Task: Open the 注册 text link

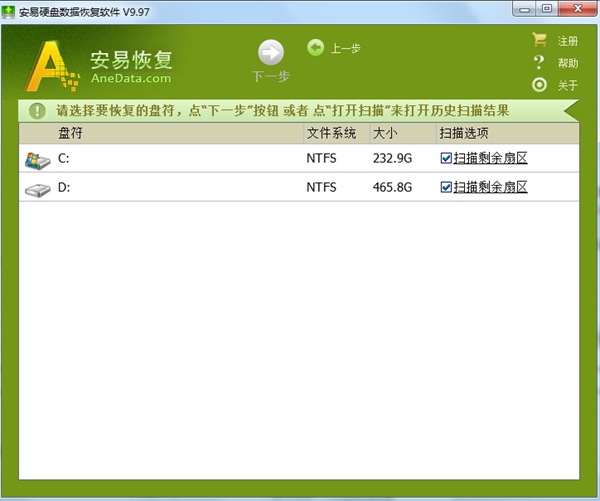Action: pos(568,42)
